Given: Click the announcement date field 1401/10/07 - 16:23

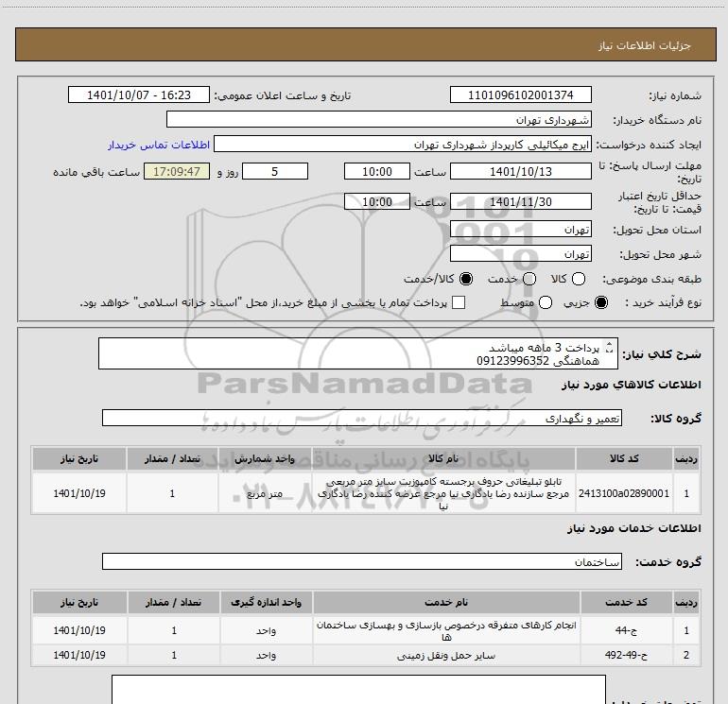Looking at the screenshot, I should pos(139,94).
